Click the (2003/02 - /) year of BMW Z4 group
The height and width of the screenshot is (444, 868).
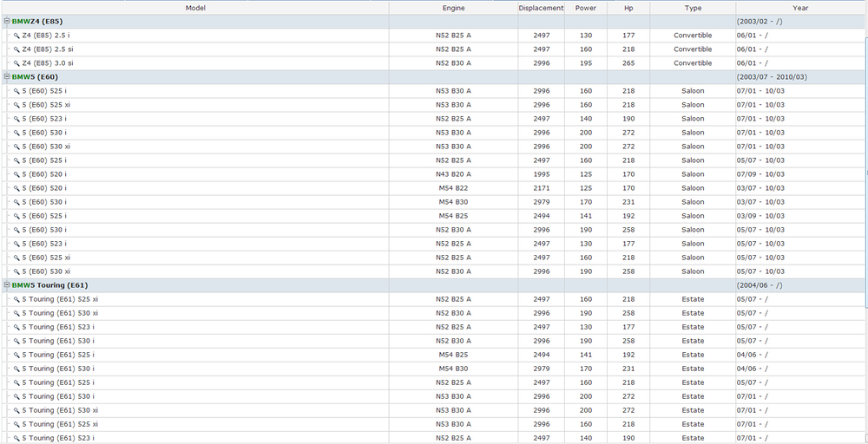[x=759, y=22]
